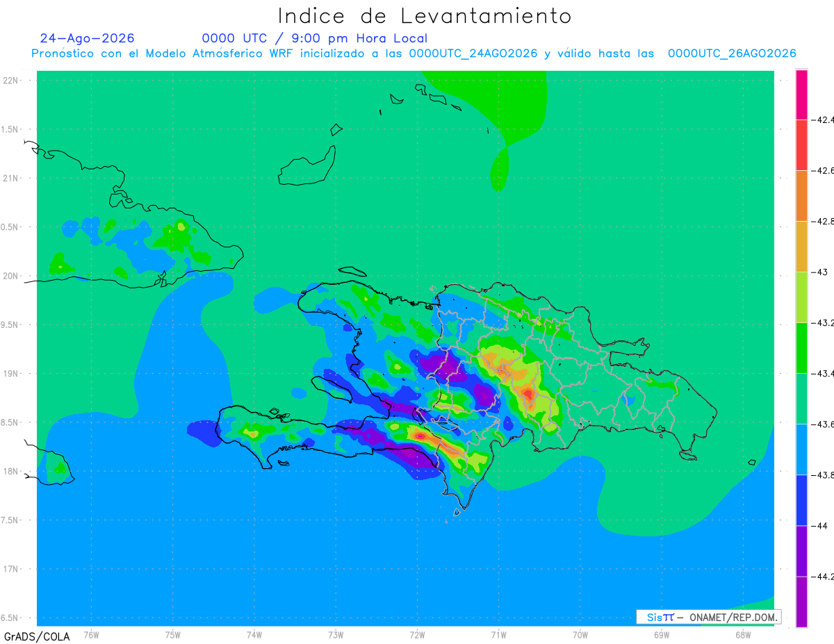834x644 pixels.
Task: Click the 69W longitude label
Action: point(662,634)
